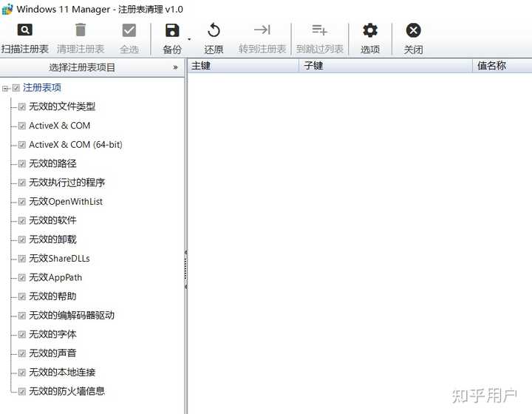
Task: Click the splitter handle between tree and list
Action: pos(185,270)
